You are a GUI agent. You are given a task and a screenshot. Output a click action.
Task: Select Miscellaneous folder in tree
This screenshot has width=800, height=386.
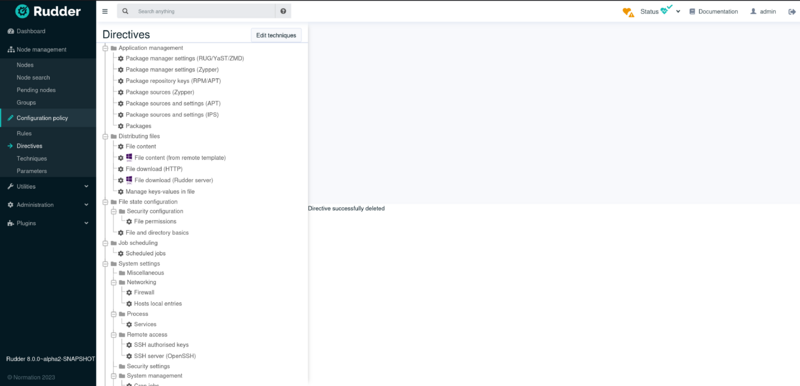145,273
